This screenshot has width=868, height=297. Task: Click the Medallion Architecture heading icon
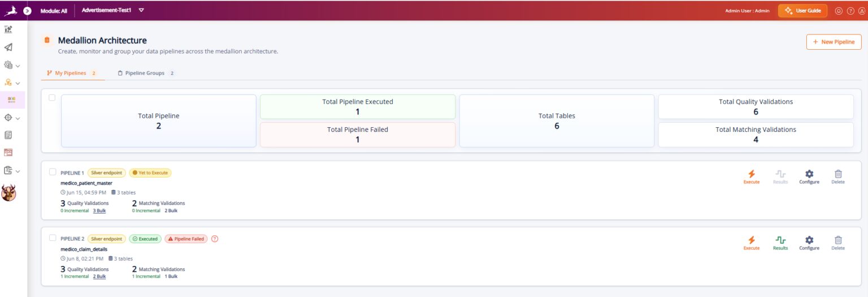[x=47, y=40]
